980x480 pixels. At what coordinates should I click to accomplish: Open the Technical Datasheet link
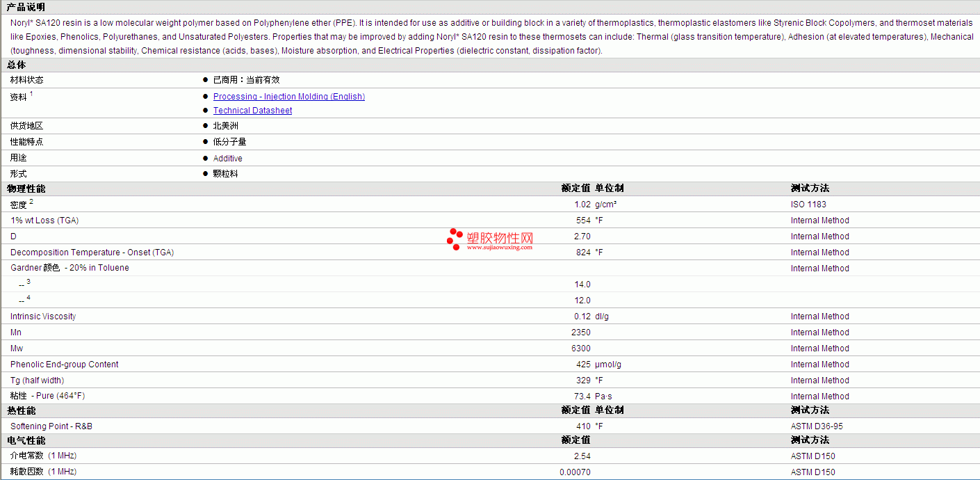tap(252, 111)
